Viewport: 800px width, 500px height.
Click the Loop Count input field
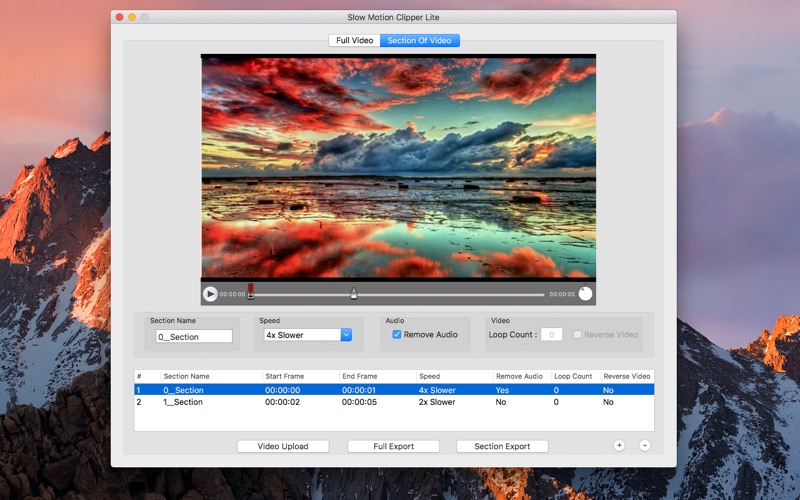pyautogui.click(x=551, y=335)
